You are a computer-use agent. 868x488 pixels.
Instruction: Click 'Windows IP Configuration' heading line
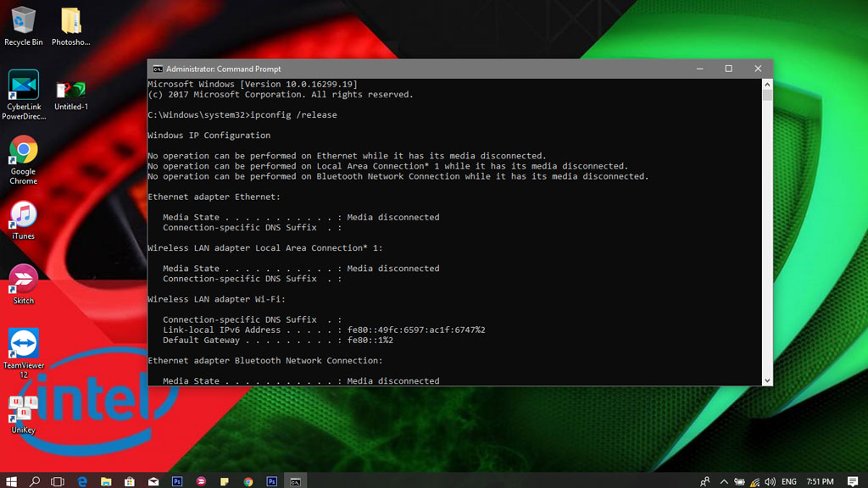tap(209, 136)
